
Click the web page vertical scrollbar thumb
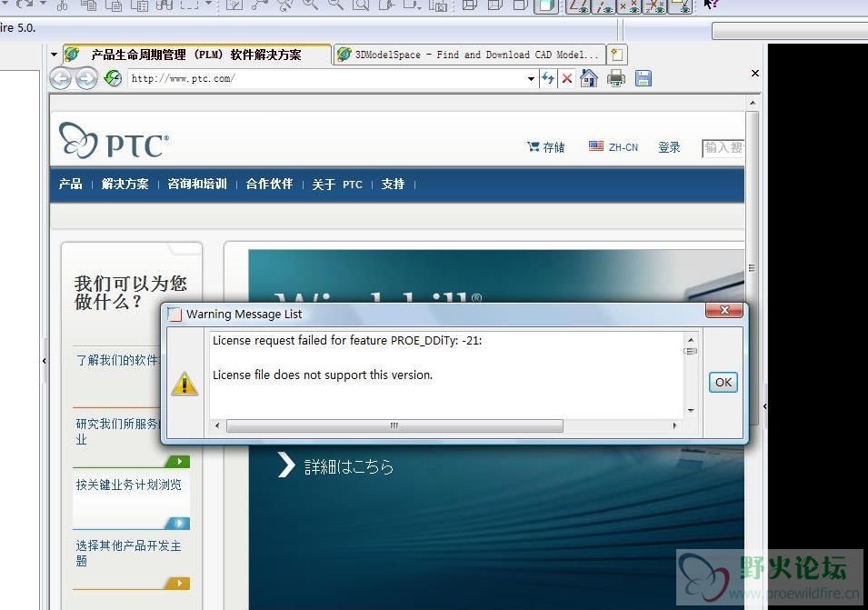pyautogui.click(x=752, y=268)
